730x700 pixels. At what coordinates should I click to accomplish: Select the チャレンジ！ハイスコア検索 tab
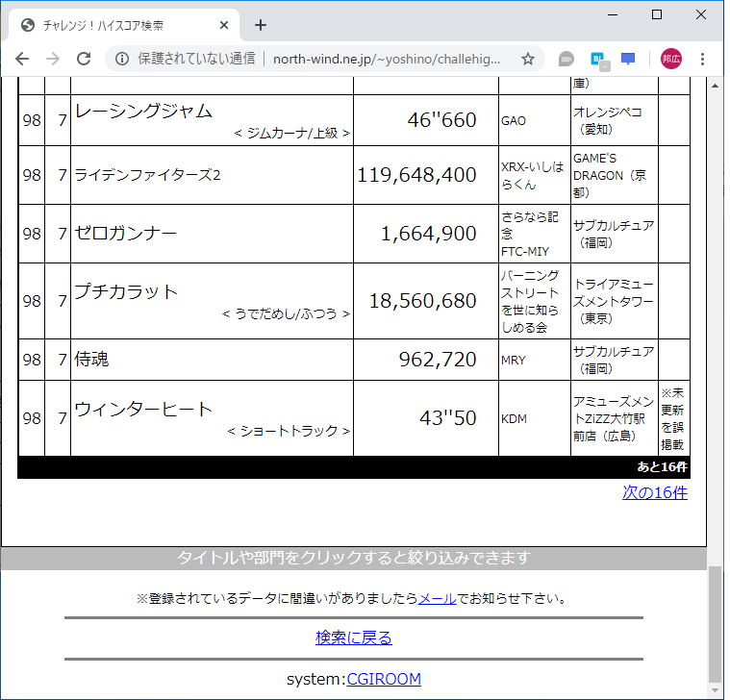pyautogui.click(x=121, y=25)
